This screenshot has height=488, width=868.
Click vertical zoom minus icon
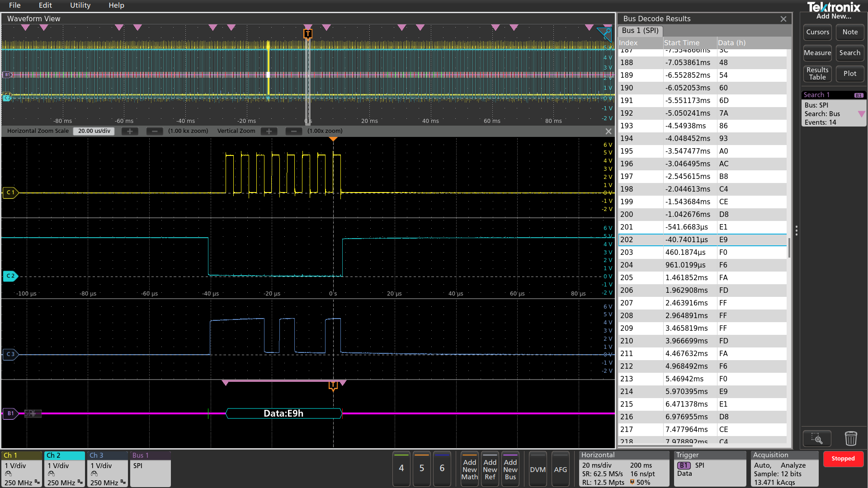(x=293, y=131)
